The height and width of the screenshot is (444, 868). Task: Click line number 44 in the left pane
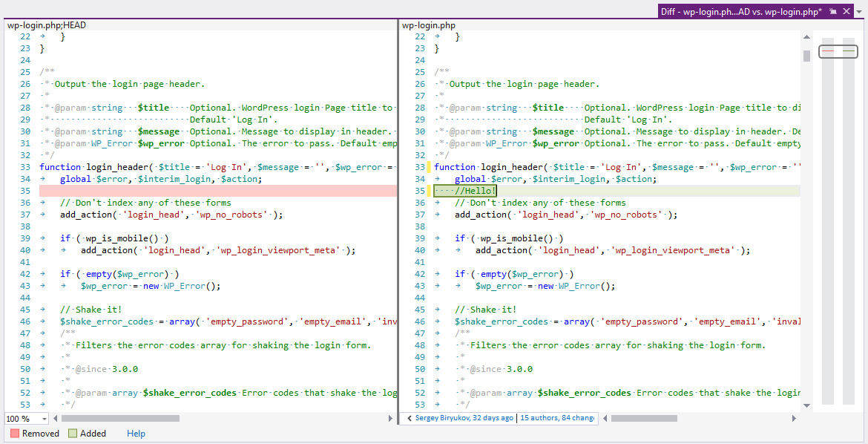pyautogui.click(x=25, y=298)
